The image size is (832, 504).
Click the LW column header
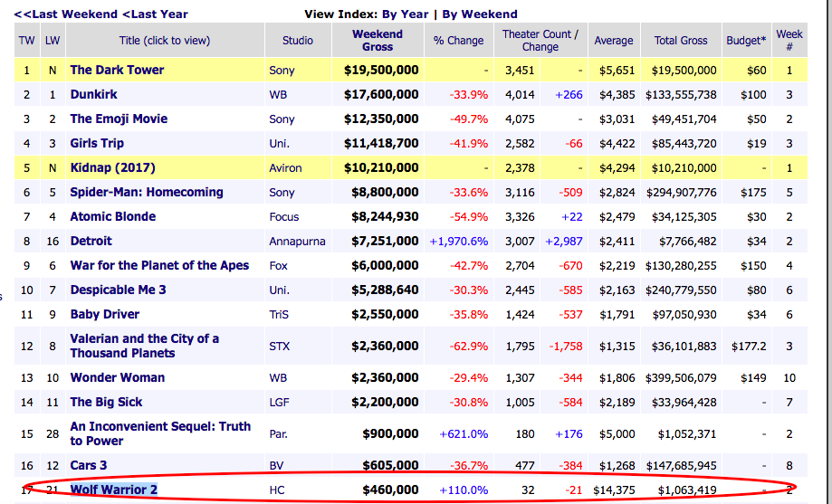coord(53,41)
